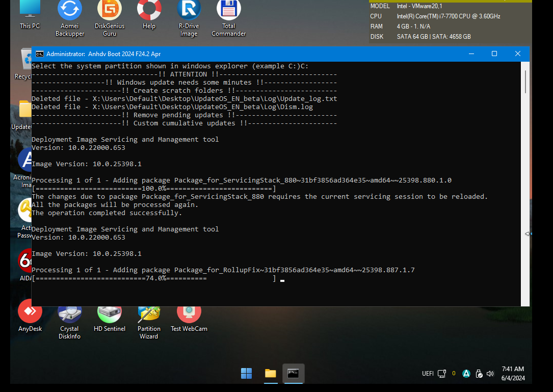The height and width of the screenshot is (392, 553).
Task: Click 'The operation completed successfully.' text
Action: tap(107, 213)
